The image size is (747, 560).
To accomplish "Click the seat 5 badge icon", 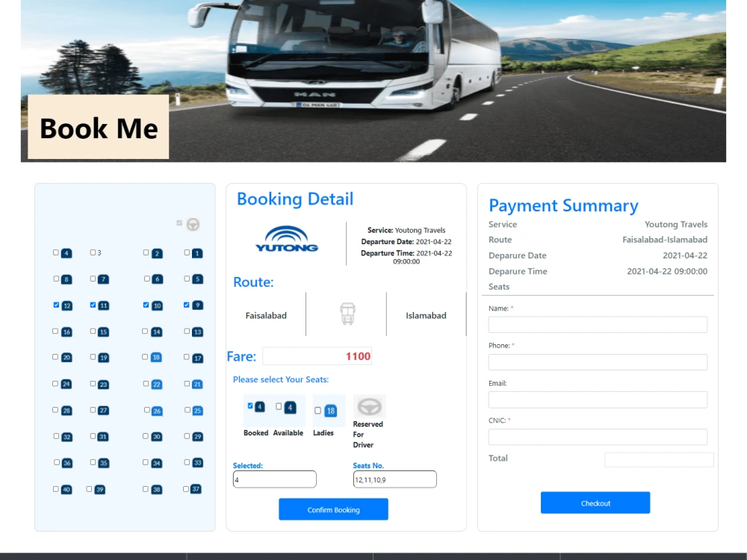I will 198,279.
